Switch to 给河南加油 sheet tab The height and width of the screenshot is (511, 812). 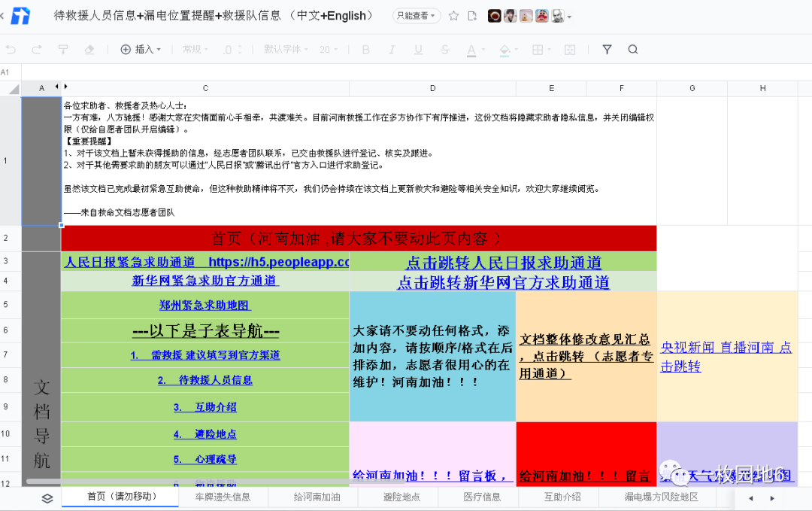pos(317,497)
